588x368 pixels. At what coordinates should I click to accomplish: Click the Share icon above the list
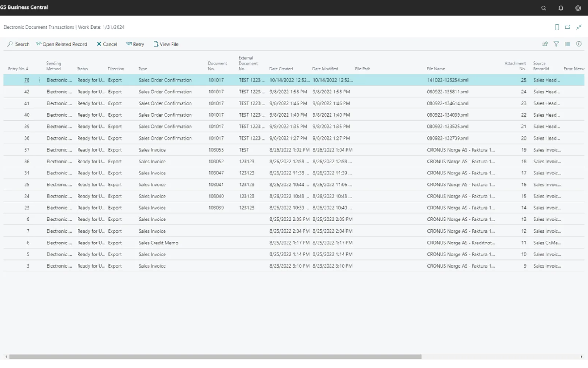click(545, 44)
